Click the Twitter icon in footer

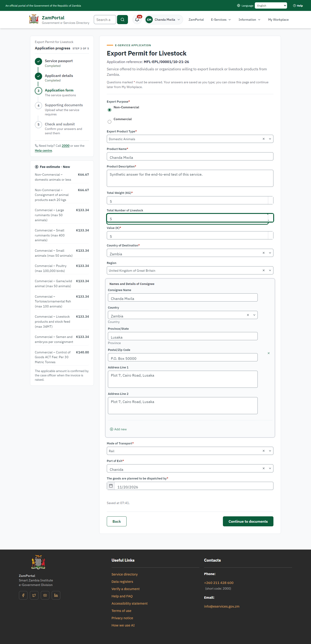pos(34,595)
